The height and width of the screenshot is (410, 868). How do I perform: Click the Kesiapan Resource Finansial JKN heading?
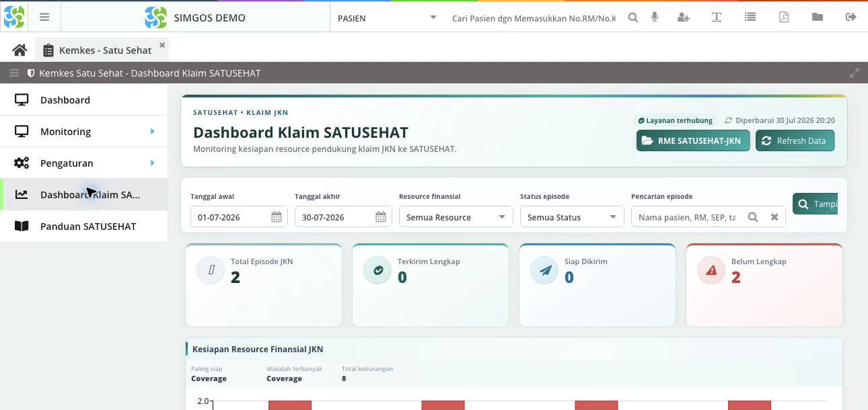coord(258,349)
